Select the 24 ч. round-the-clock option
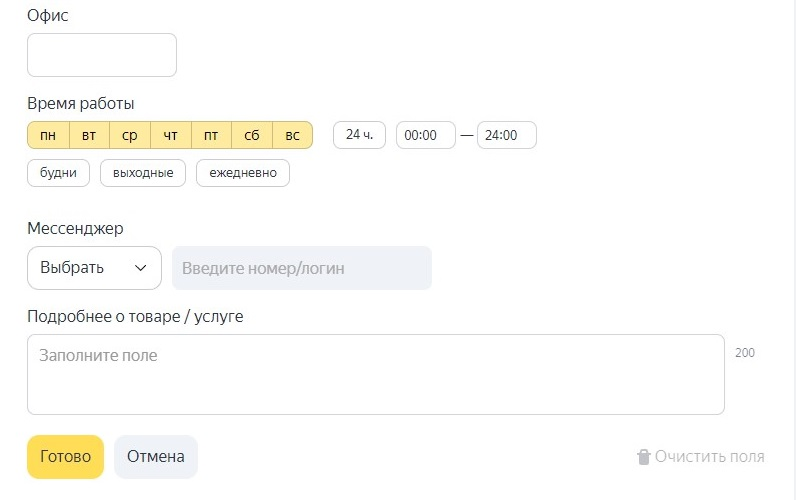 359,135
